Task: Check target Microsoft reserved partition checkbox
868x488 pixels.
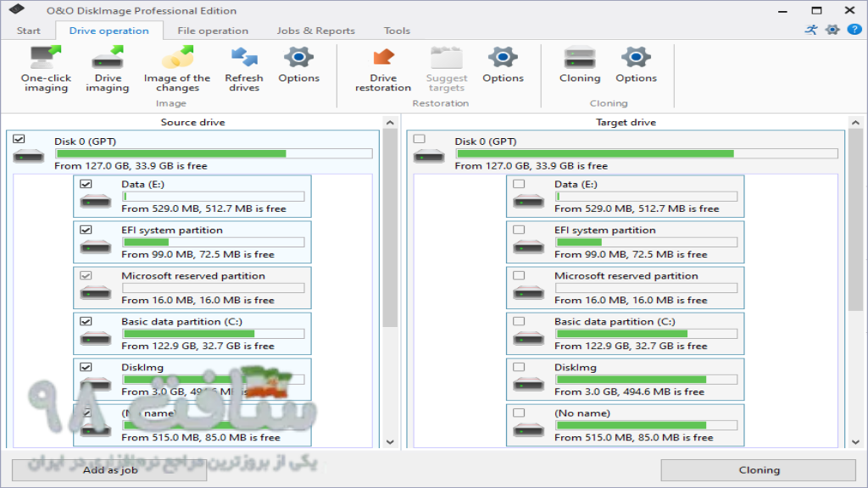Action: pos(519,275)
